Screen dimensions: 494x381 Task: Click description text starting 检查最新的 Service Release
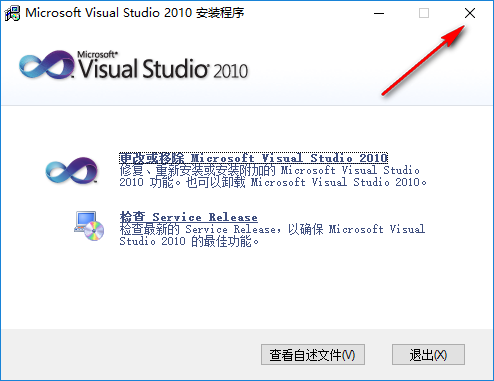pyautogui.click(x=272, y=235)
